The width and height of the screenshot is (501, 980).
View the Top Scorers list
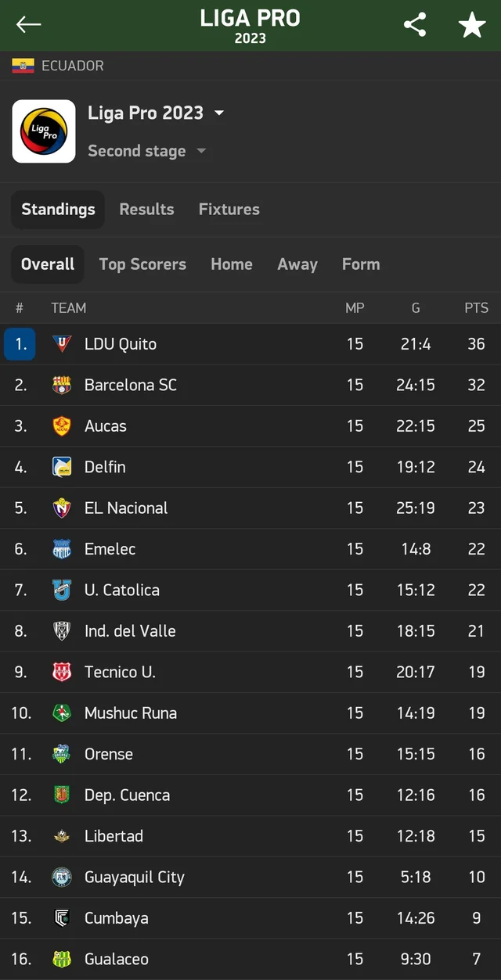[142, 264]
